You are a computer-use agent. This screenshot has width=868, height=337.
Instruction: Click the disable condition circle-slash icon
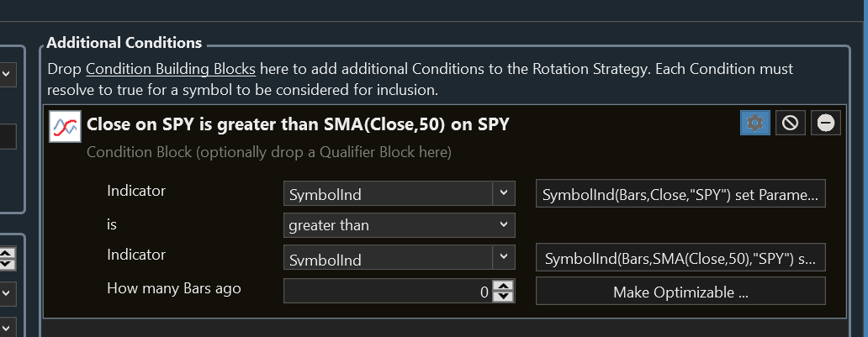pyautogui.click(x=790, y=123)
